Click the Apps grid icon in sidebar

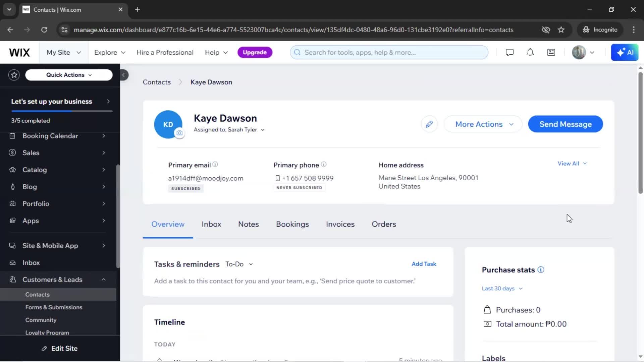coord(12,221)
